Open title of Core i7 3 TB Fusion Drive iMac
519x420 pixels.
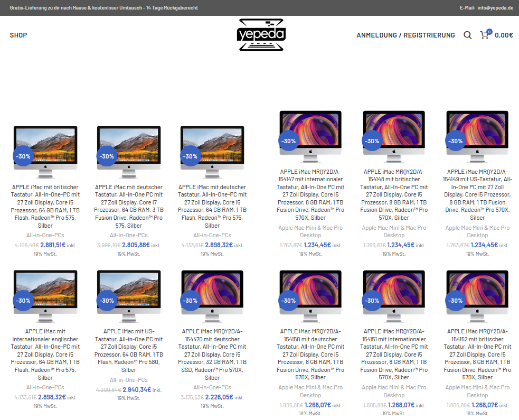click(129, 207)
